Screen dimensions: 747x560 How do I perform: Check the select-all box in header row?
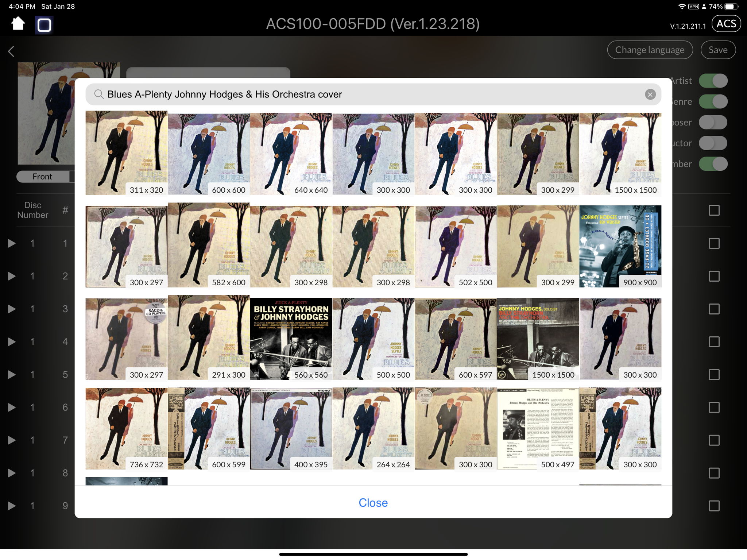pos(714,210)
